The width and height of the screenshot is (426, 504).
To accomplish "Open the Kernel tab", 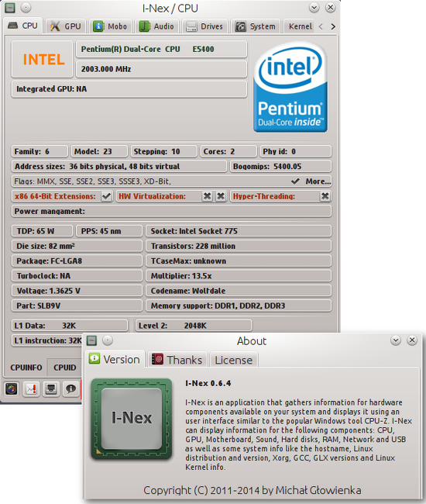I will pyautogui.click(x=300, y=26).
